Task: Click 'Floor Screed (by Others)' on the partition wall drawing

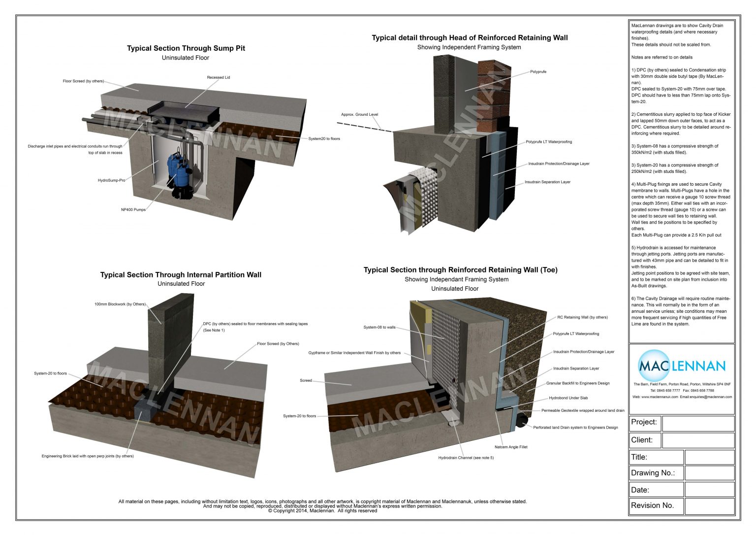Action: 278,343
